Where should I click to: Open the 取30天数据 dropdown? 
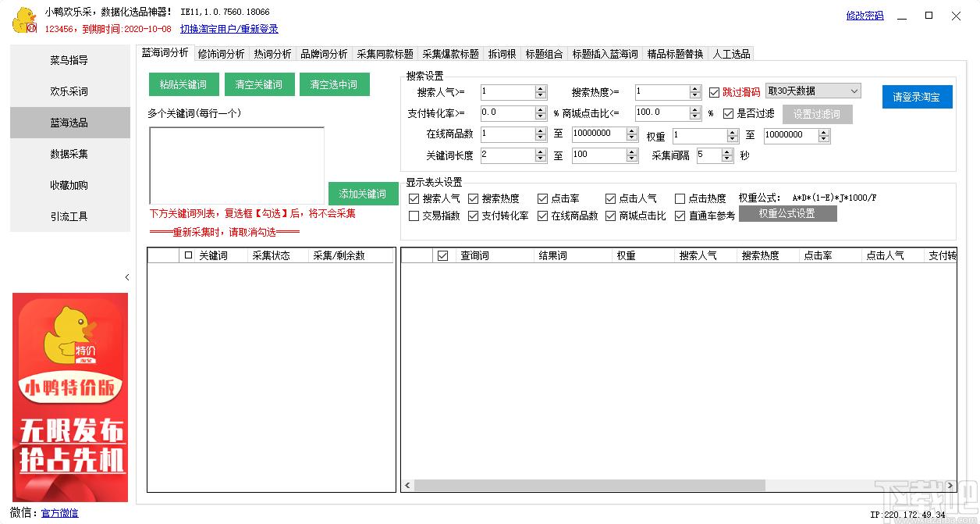[x=813, y=91]
